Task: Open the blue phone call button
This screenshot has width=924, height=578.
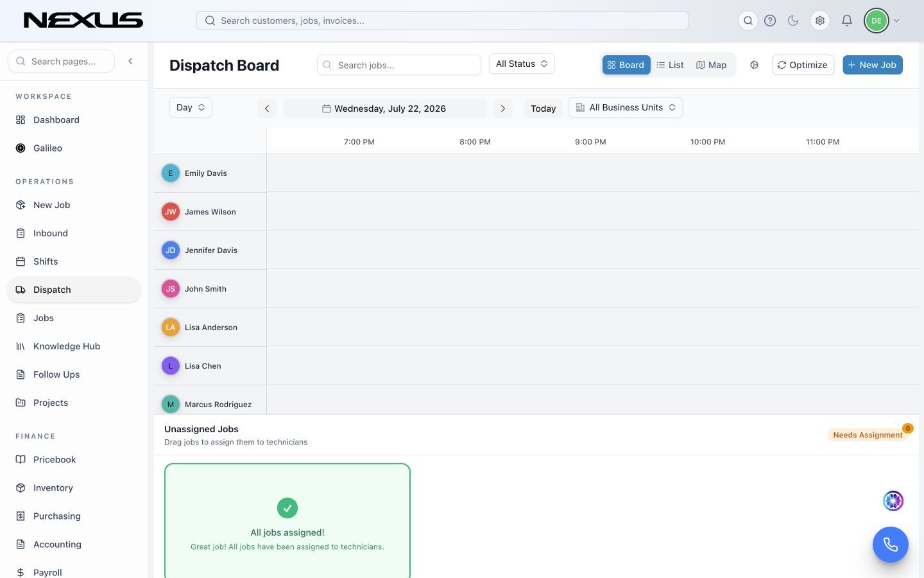Action: pyautogui.click(x=891, y=545)
